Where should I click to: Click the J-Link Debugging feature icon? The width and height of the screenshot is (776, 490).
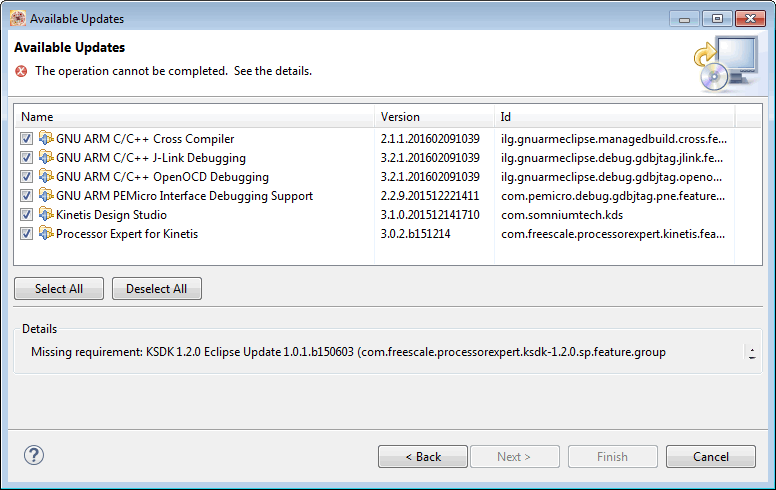[x=46, y=158]
